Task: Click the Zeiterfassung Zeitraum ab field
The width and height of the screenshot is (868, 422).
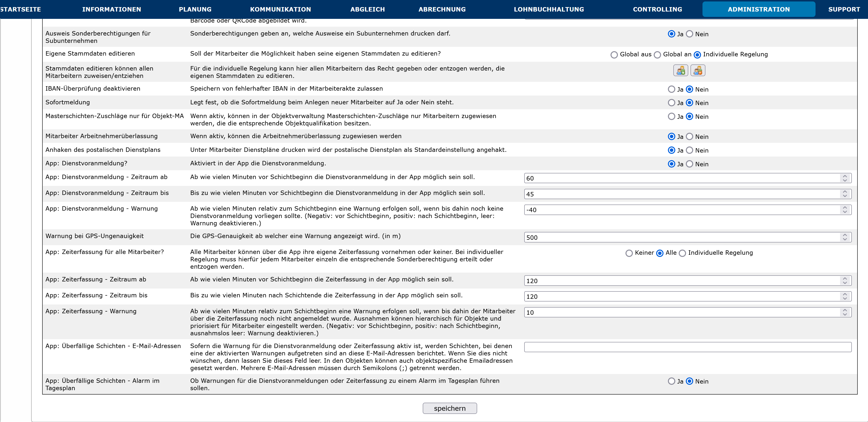Action: [687, 281]
